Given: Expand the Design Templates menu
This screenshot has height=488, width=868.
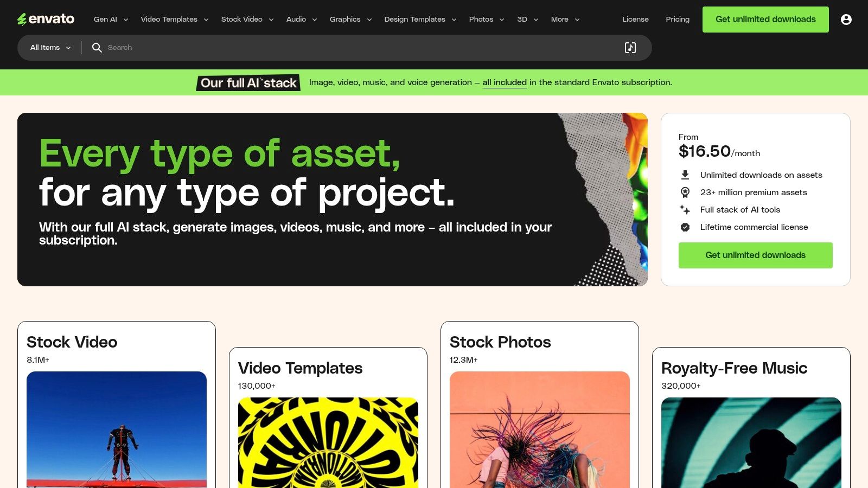Looking at the screenshot, I should click(x=420, y=19).
